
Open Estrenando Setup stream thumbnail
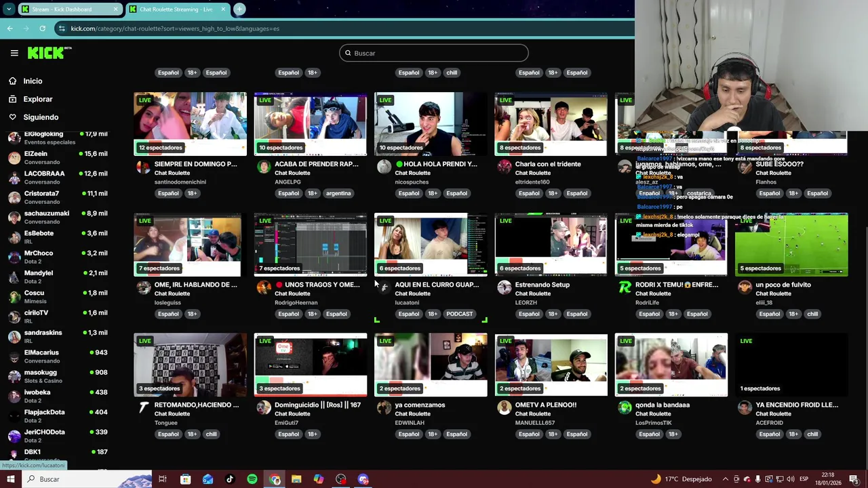point(551,245)
